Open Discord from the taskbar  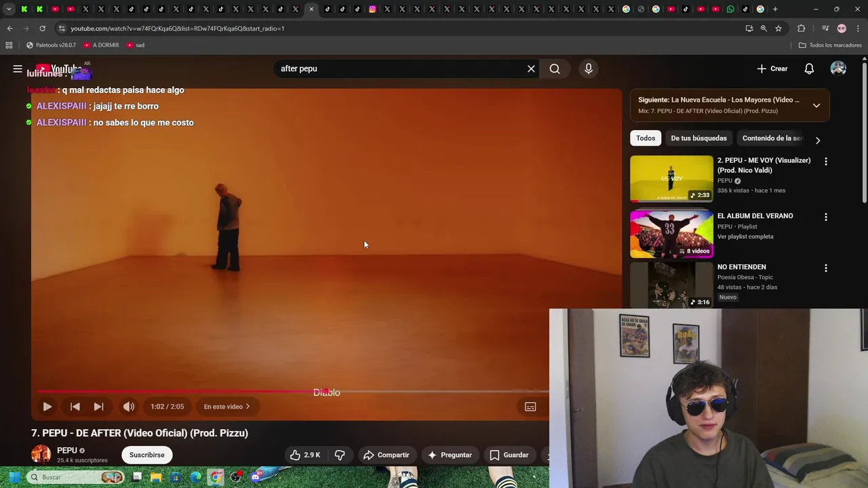(x=256, y=477)
